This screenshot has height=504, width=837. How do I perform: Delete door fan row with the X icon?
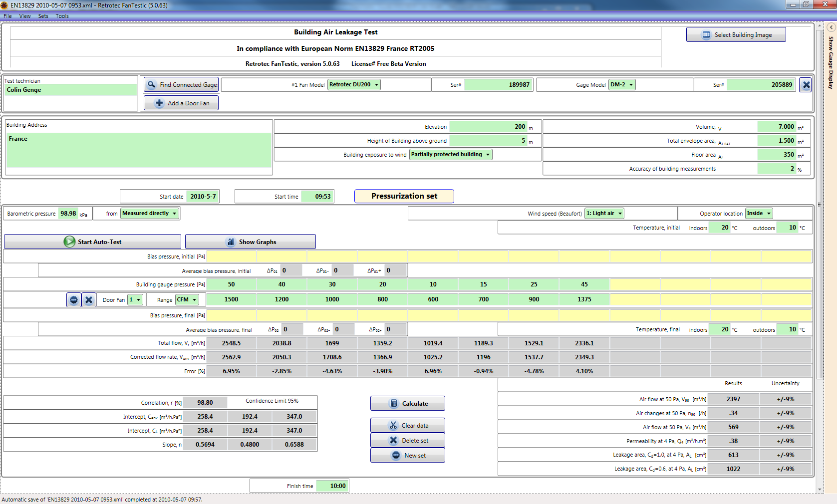point(89,300)
